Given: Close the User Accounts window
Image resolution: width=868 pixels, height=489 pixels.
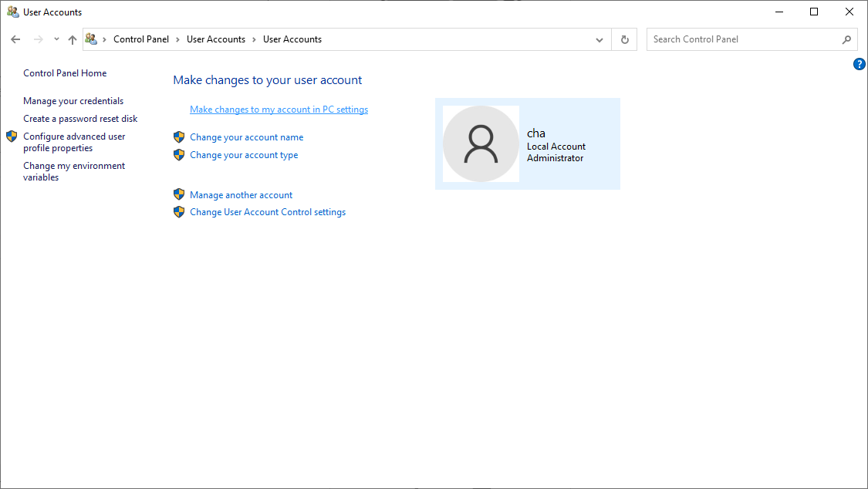Looking at the screenshot, I should click(849, 12).
